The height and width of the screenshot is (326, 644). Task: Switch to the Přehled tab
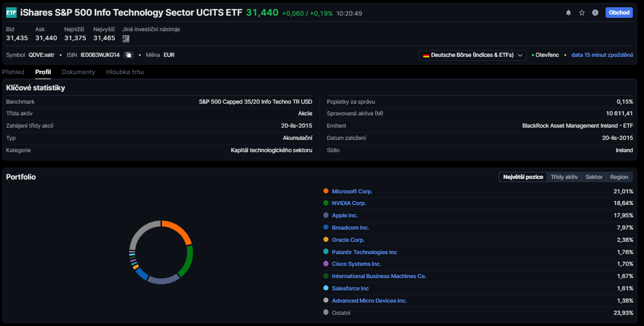13,72
